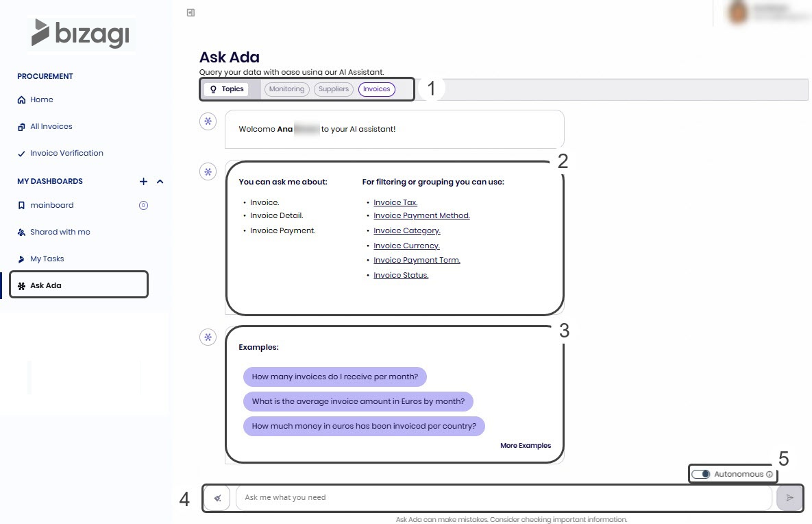
Task: Click the Bizagi logo
Action: (x=82, y=34)
